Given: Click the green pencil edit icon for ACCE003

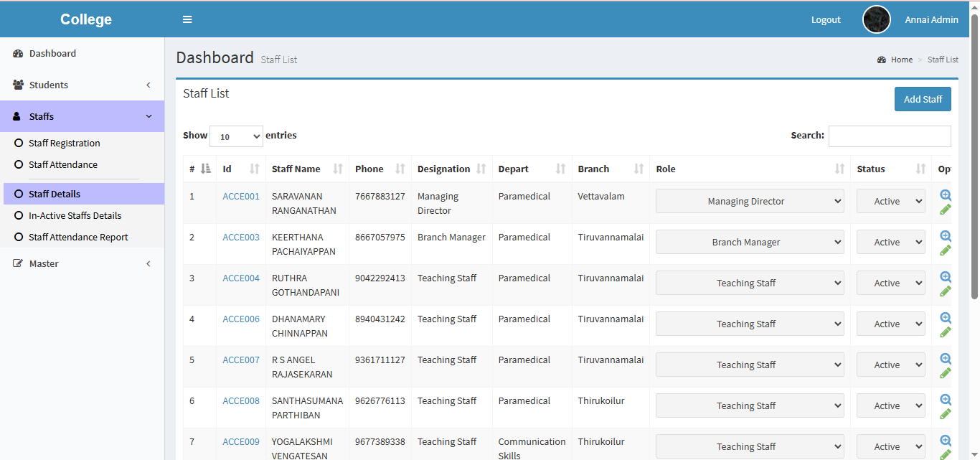Looking at the screenshot, I should pyautogui.click(x=946, y=250).
